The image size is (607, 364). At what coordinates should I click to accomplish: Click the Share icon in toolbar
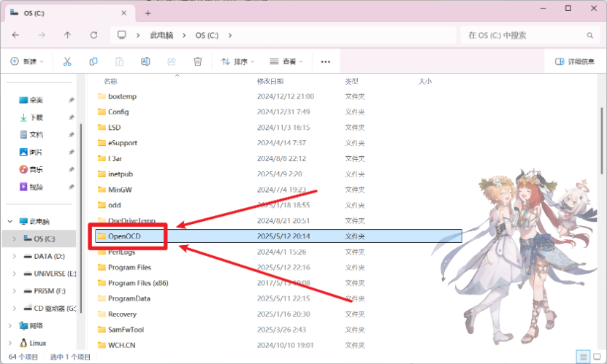point(172,61)
